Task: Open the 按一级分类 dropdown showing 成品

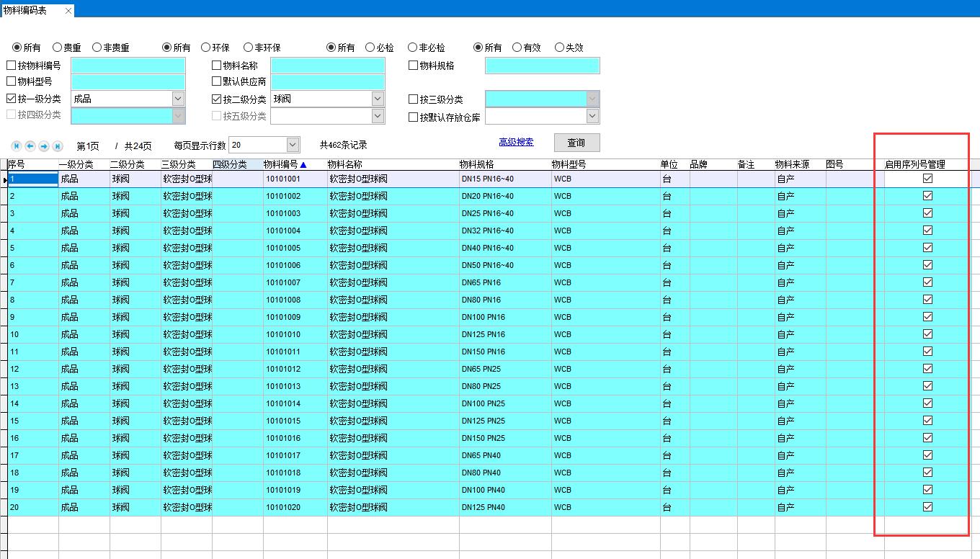Action: coord(178,99)
